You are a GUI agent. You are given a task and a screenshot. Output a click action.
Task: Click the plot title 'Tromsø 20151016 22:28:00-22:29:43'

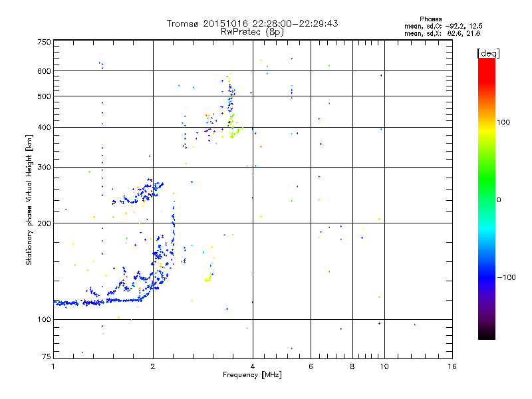[252, 23]
